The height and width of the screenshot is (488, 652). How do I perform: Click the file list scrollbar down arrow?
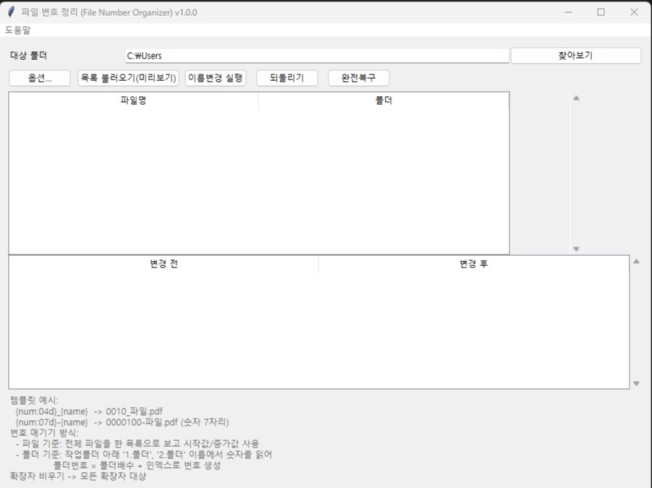pyautogui.click(x=576, y=249)
